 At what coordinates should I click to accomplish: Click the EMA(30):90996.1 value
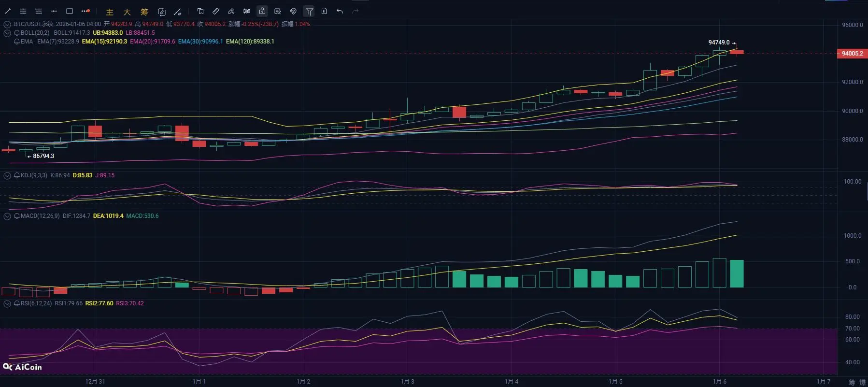point(200,42)
